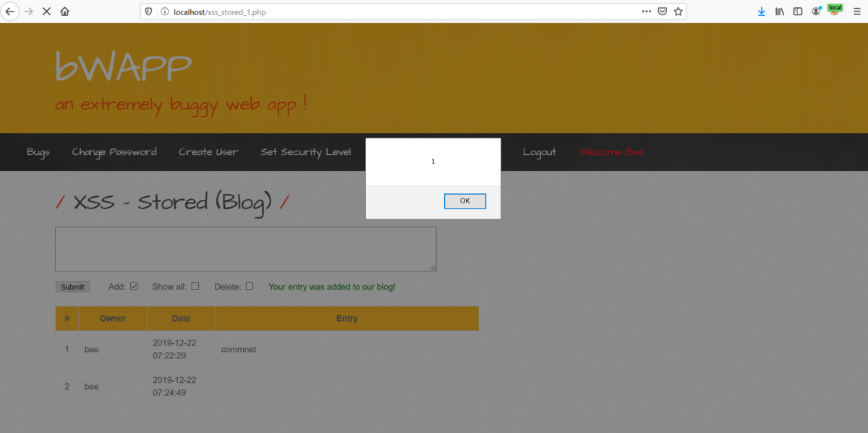Click 'an extremely buggy web app' tagline
The width and height of the screenshot is (868, 433).
tap(182, 105)
